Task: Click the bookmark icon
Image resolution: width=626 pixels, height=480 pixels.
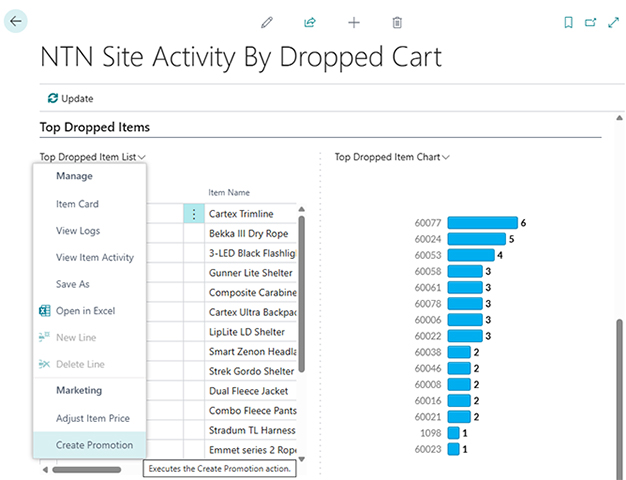Action: [568, 22]
